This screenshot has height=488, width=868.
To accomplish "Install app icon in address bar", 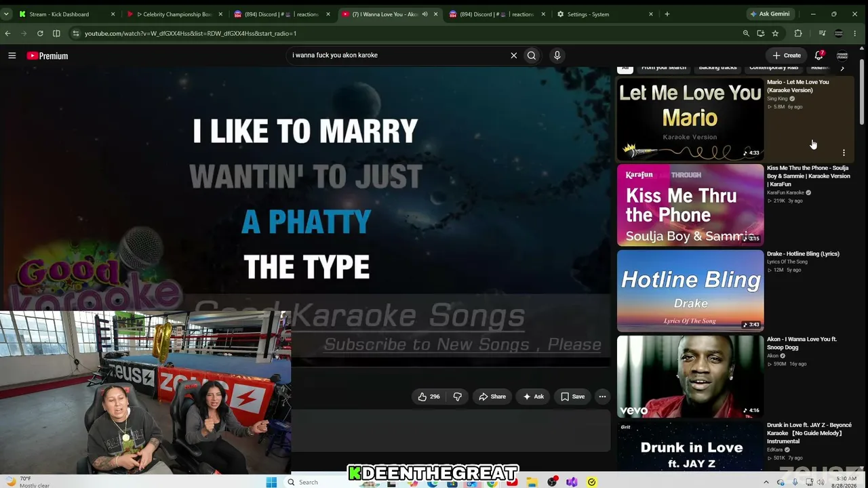I will coord(760,33).
